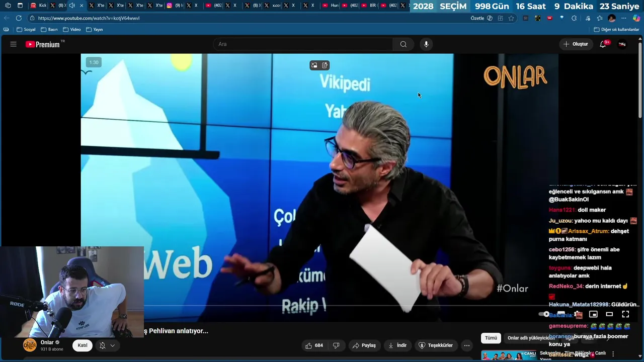Run search with the magnifier button

click(404, 44)
